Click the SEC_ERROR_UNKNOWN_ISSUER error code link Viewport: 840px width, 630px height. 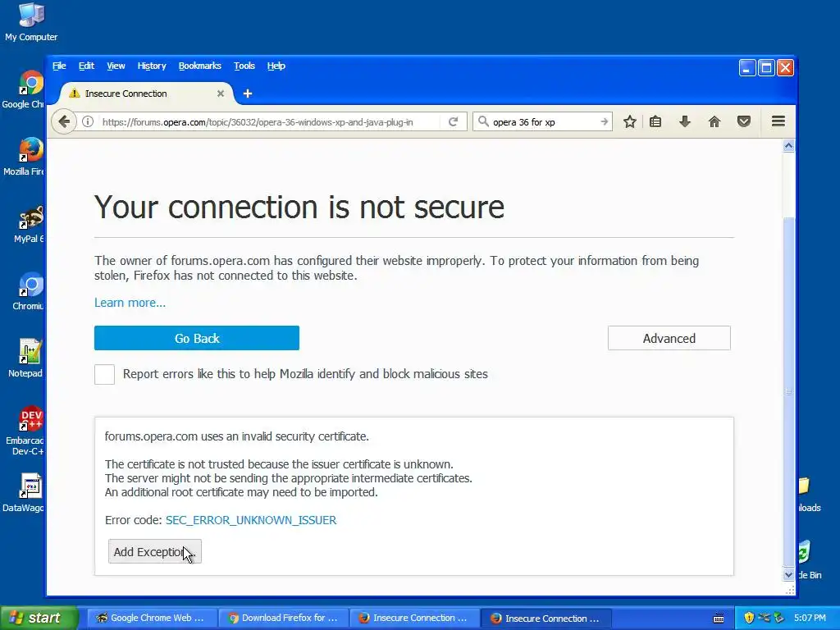tap(251, 520)
